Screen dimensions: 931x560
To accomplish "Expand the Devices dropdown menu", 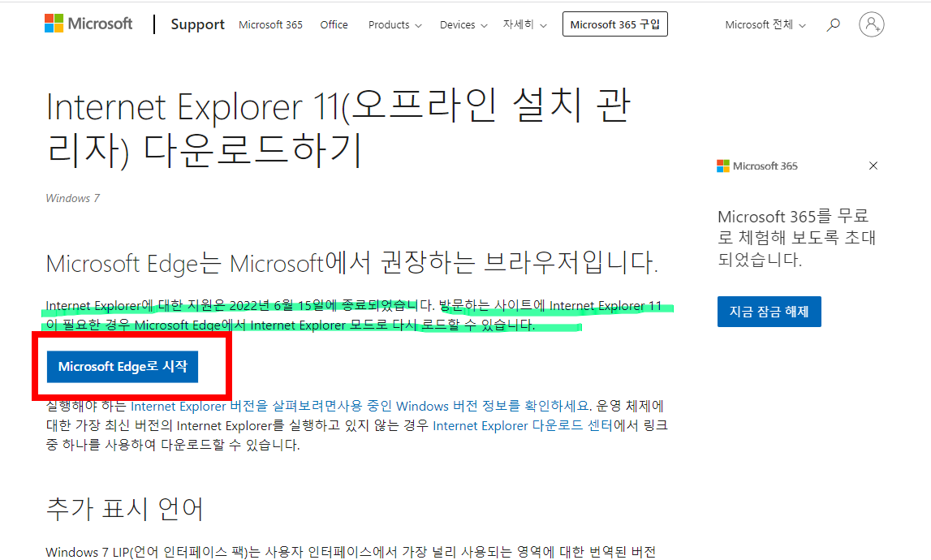I will click(463, 25).
